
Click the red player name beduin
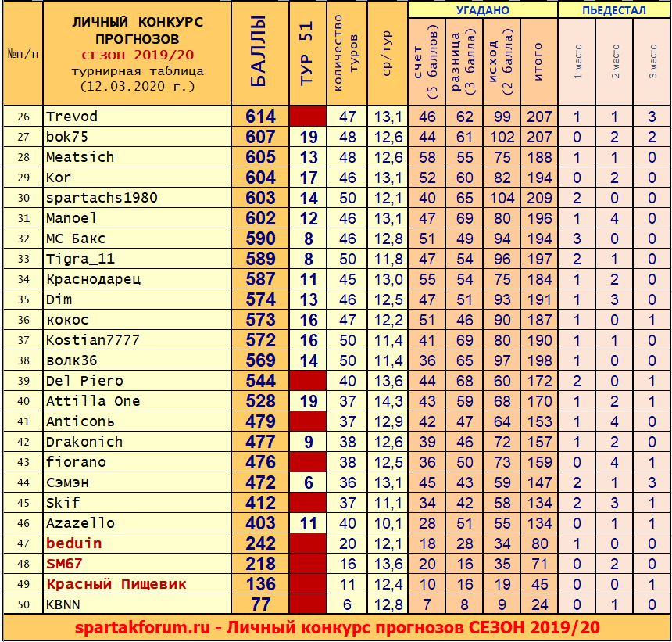point(73,543)
